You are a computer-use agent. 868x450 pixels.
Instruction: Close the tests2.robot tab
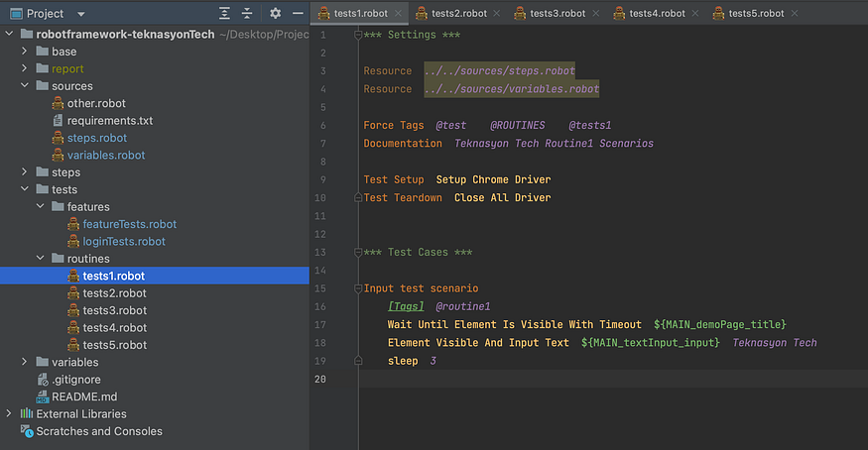(x=497, y=13)
